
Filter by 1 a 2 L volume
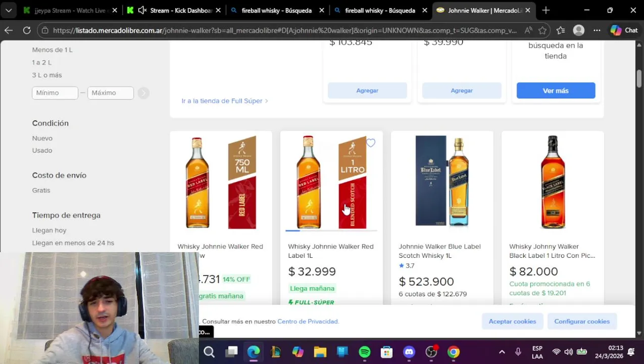pyautogui.click(x=42, y=62)
